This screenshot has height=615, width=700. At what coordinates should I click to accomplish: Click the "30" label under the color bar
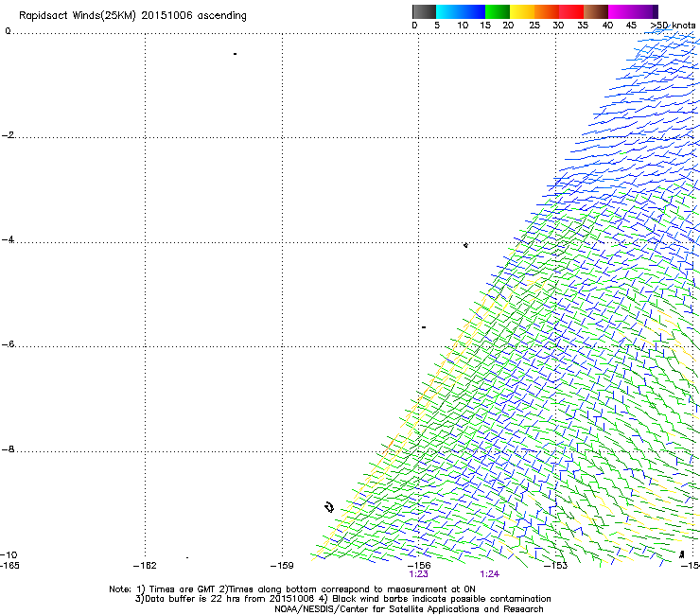coord(558,26)
